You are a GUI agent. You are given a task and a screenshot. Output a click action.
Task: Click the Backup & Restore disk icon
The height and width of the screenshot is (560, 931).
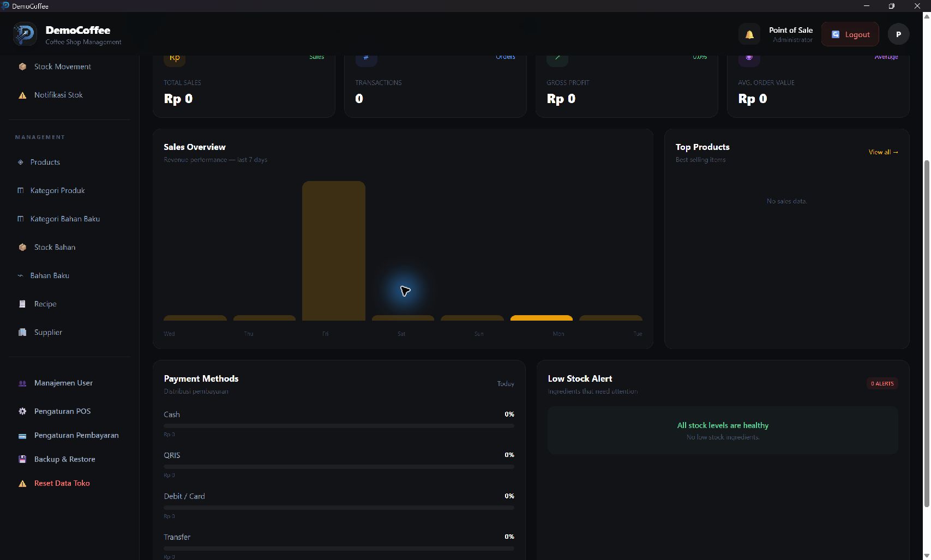[x=22, y=459]
